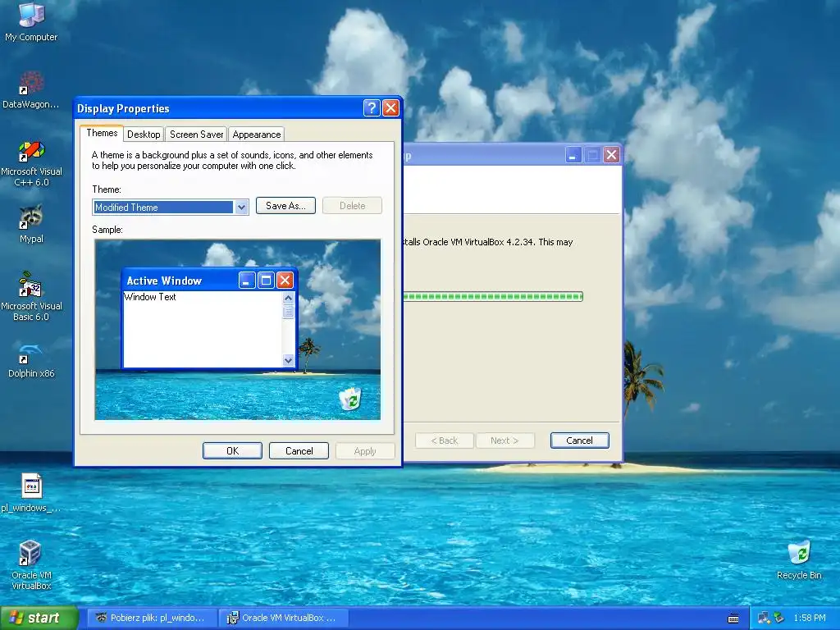840x630 pixels.
Task: Click the sample window's red close icon
Action: [x=285, y=281]
